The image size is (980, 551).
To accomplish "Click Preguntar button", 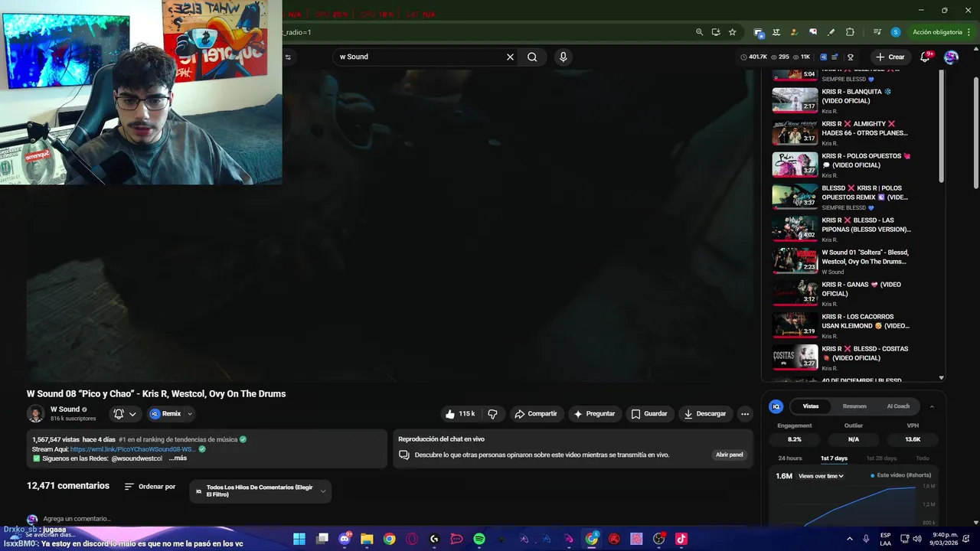I will [594, 414].
